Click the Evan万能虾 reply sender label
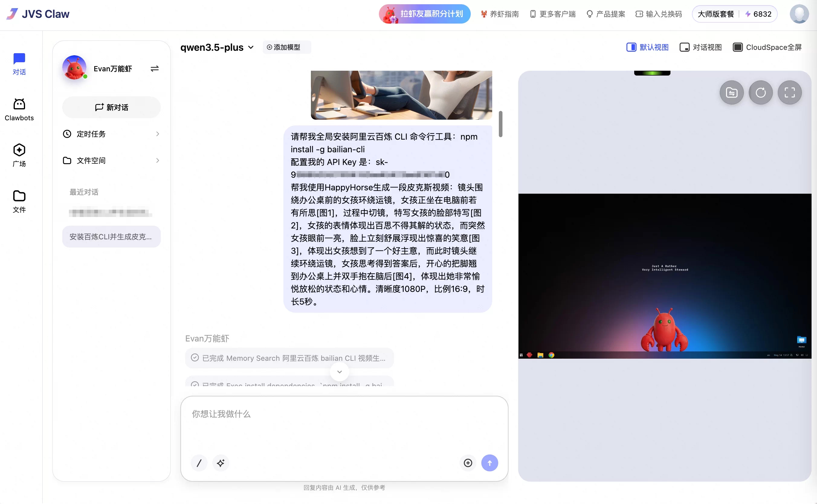 pyautogui.click(x=207, y=339)
